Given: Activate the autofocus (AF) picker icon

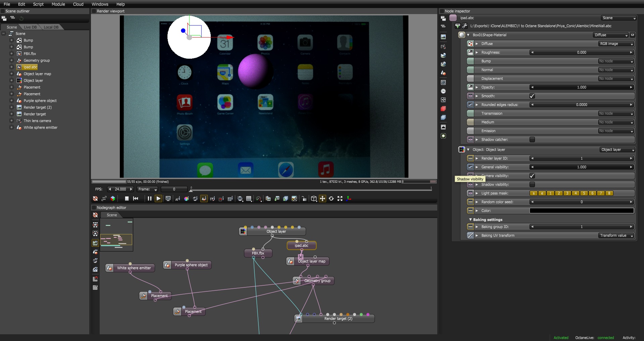Looking at the screenshot, I should point(178,199).
